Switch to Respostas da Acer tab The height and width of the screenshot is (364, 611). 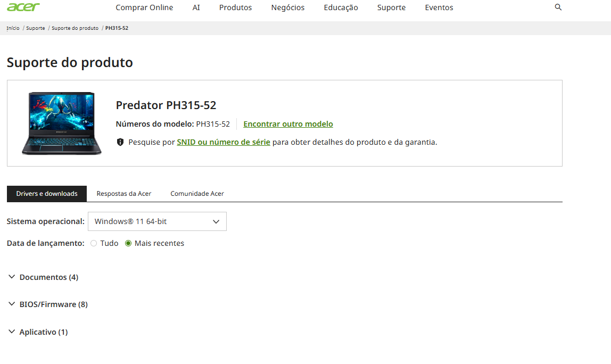coord(124,194)
